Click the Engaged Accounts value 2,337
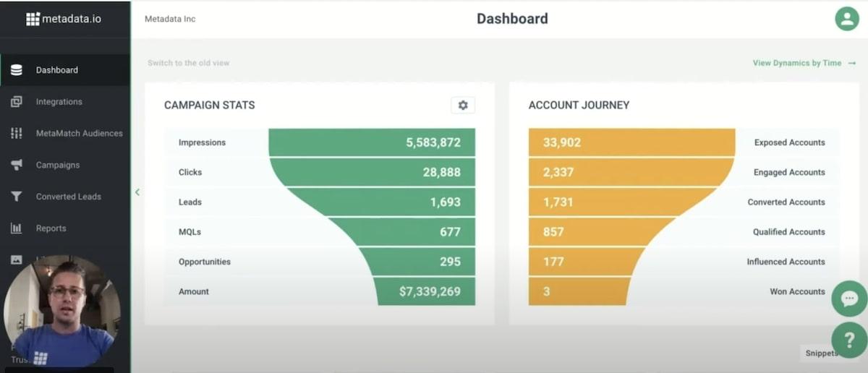The image size is (868, 373). click(558, 172)
